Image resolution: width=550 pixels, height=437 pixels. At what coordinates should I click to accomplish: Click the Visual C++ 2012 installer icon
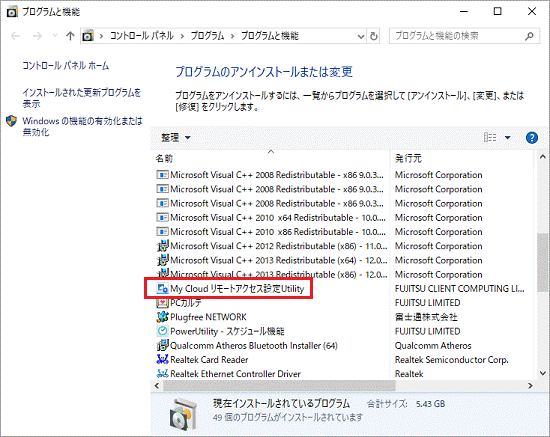point(162,246)
